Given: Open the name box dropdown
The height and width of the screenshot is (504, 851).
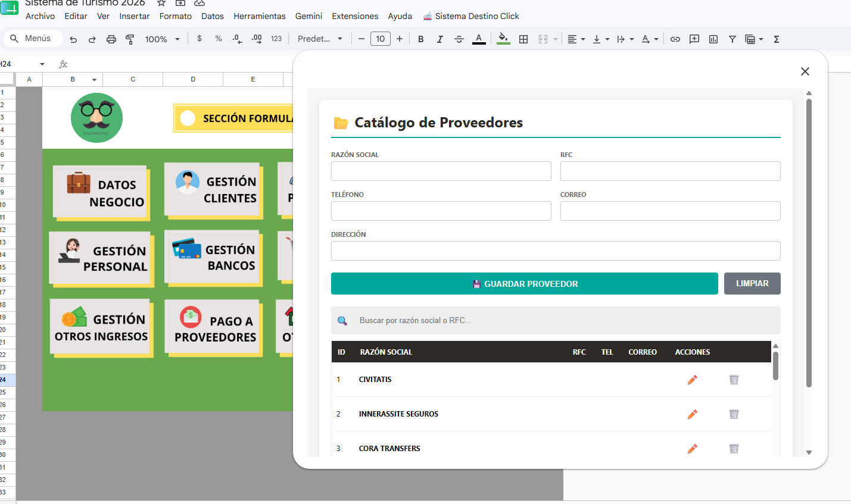Looking at the screenshot, I should [x=42, y=64].
